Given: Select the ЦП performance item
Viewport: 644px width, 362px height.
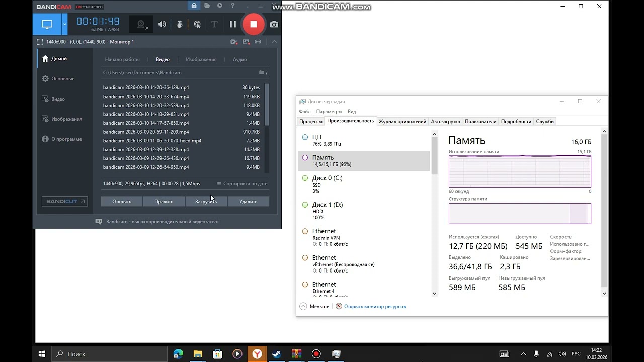Looking at the screenshot, I should coord(364,140).
